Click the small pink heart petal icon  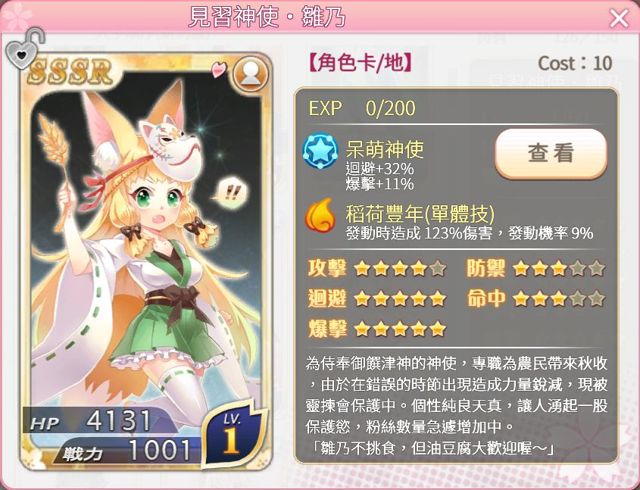pyautogui.click(x=219, y=69)
